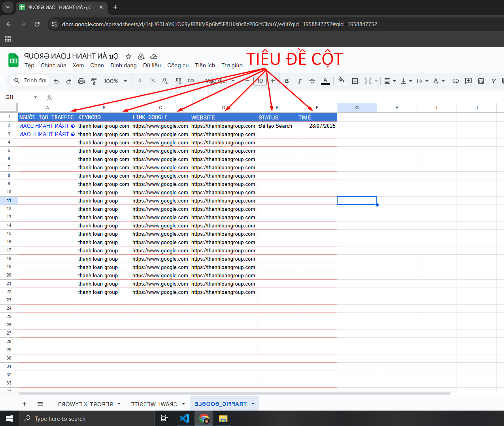Open the new browser tab button
The width and height of the screenshot is (504, 426).
(x=115, y=7)
